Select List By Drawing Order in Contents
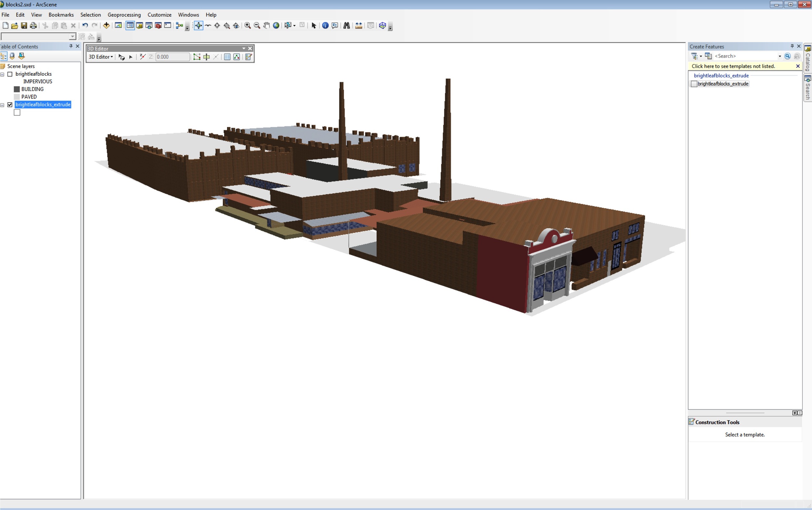 pos(4,56)
